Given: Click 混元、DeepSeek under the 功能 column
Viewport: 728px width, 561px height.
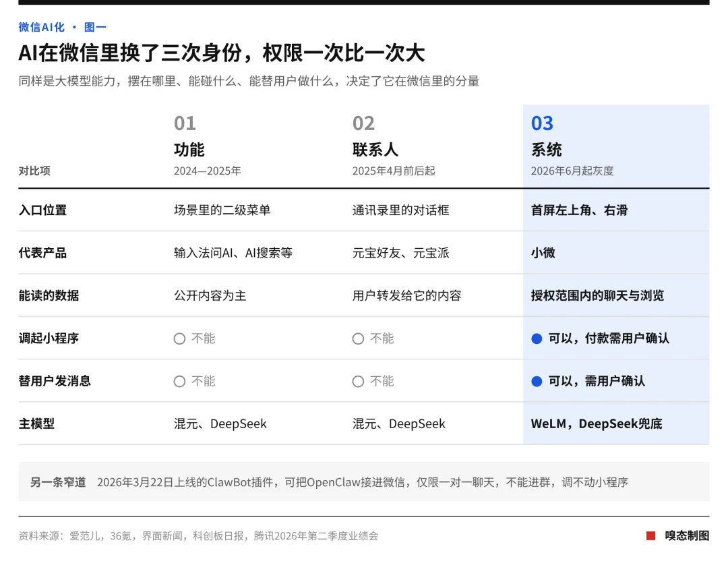Looking at the screenshot, I should click(220, 424).
